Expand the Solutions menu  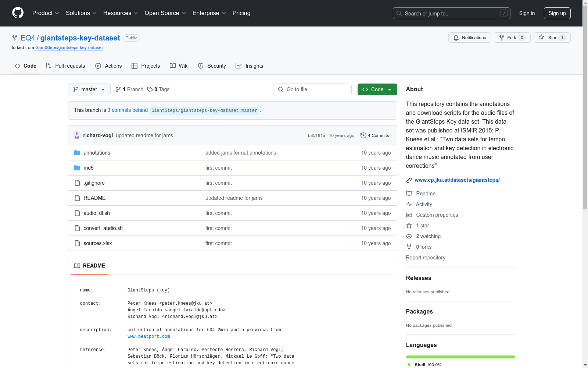(x=81, y=13)
